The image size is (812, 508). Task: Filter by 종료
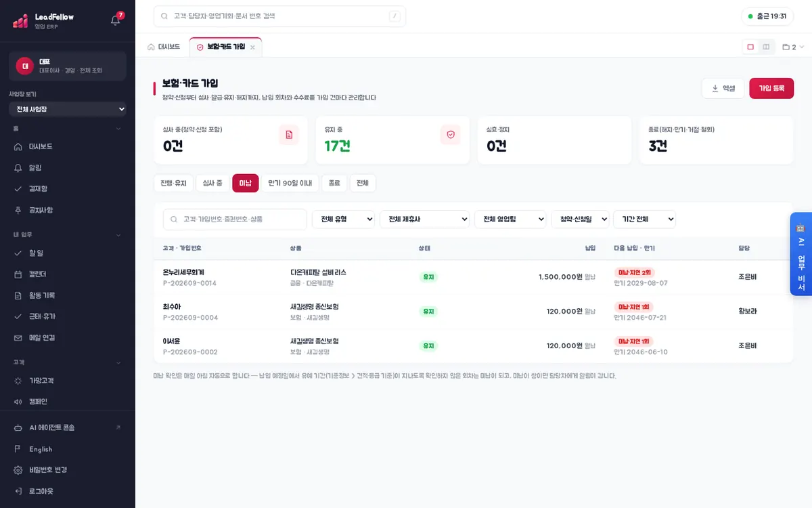pos(334,183)
